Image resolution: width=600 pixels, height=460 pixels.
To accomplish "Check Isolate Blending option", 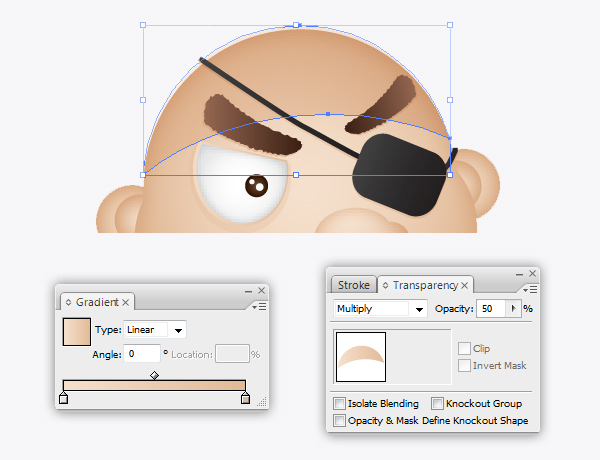I will tap(339, 403).
